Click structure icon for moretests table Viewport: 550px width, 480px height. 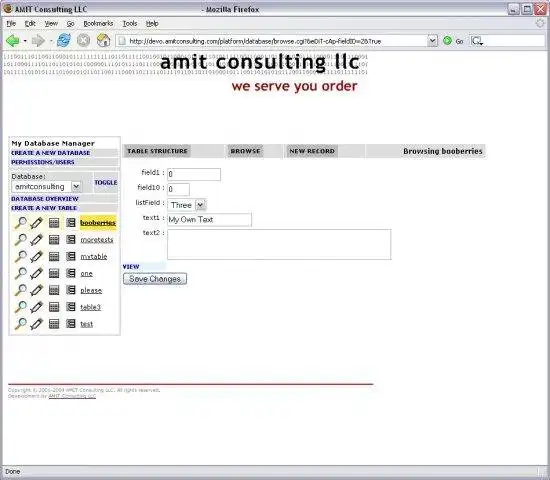tap(71, 240)
